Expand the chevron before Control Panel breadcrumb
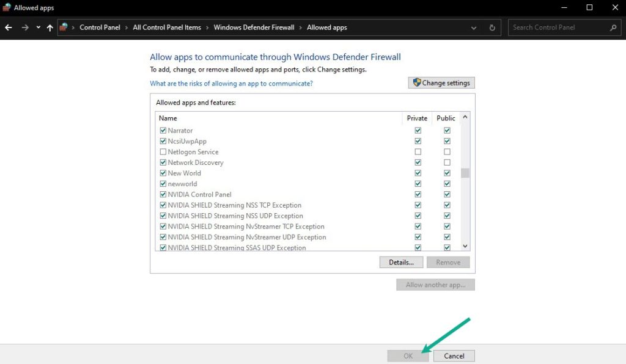This screenshot has height=364, width=626. [73, 28]
